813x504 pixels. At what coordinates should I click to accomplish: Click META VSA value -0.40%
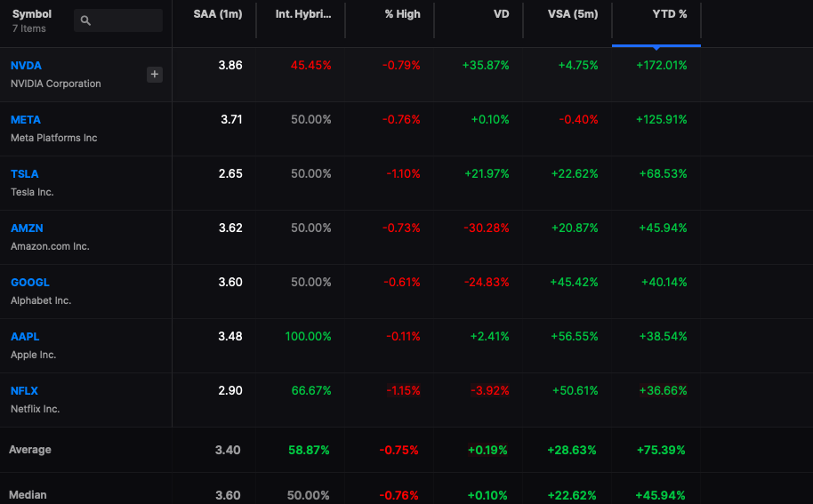(x=579, y=120)
